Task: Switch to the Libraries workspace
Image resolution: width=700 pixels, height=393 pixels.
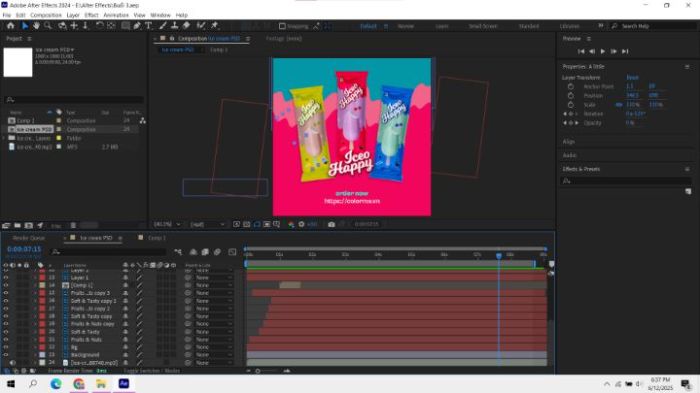Action: 570,26
